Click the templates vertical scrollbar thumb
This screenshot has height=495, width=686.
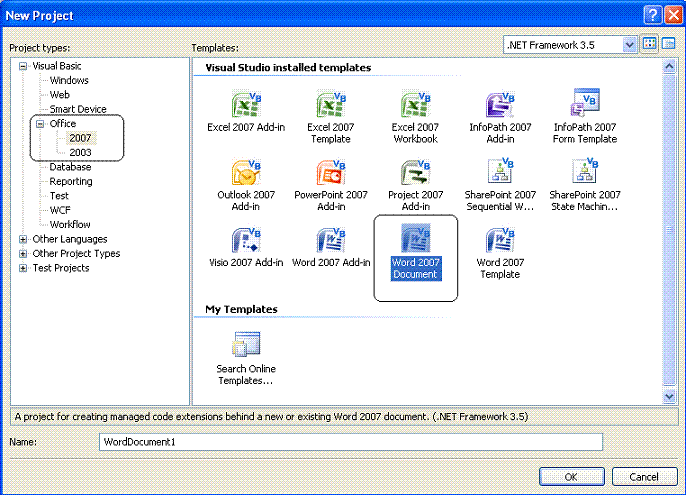669,230
